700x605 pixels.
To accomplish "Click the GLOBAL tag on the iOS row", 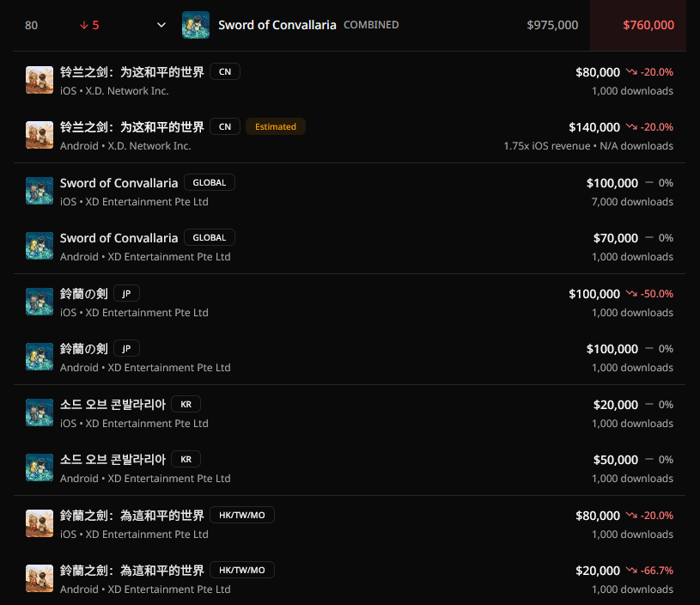I will 210,182.
